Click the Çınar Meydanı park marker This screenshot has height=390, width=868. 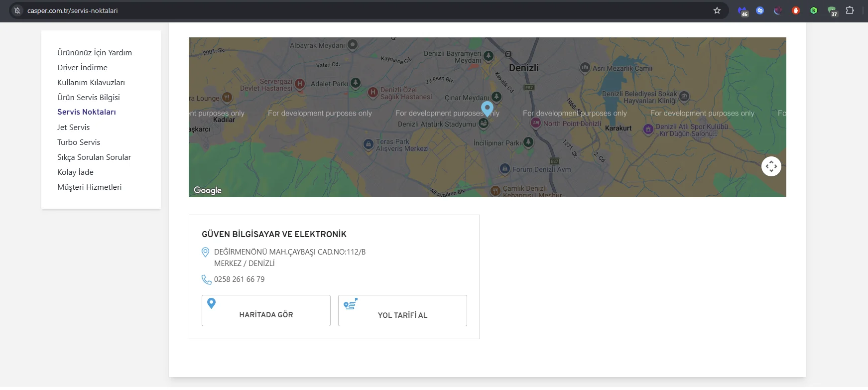tap(496, 97)
